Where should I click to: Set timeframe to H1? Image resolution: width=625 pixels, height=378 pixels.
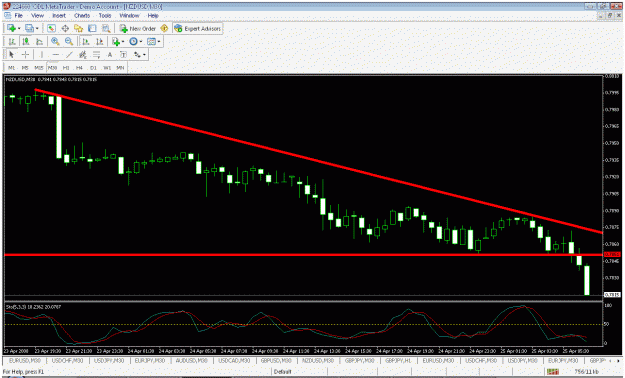click(x=66, y=68)
